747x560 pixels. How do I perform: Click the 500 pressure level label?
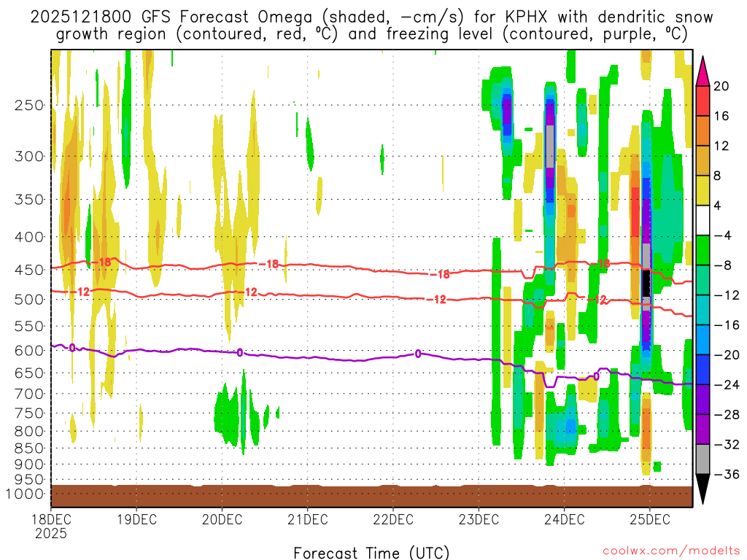pyautogui.click(x=29, y=300)
